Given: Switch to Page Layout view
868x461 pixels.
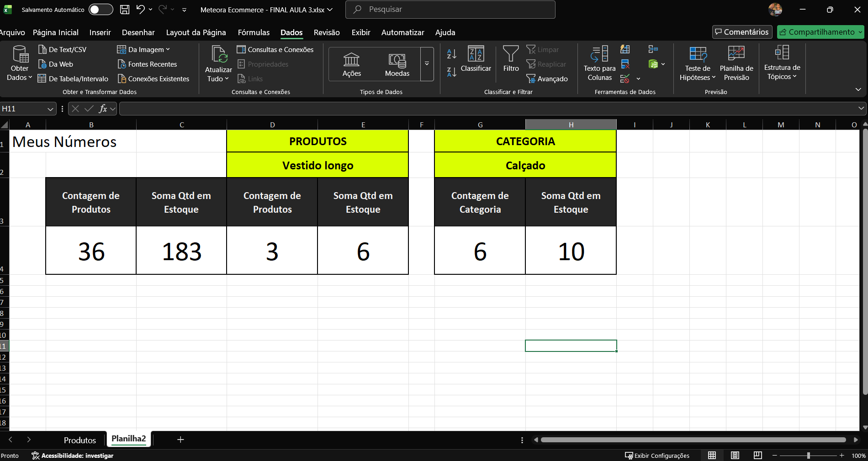Looking at the screenshot, I should tap(735, 455).
